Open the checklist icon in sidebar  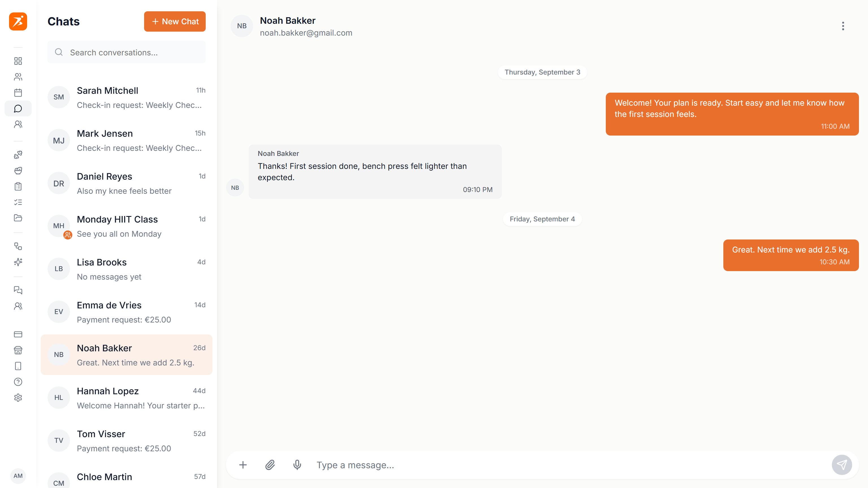pyautogui.click(x=18, y=202)
